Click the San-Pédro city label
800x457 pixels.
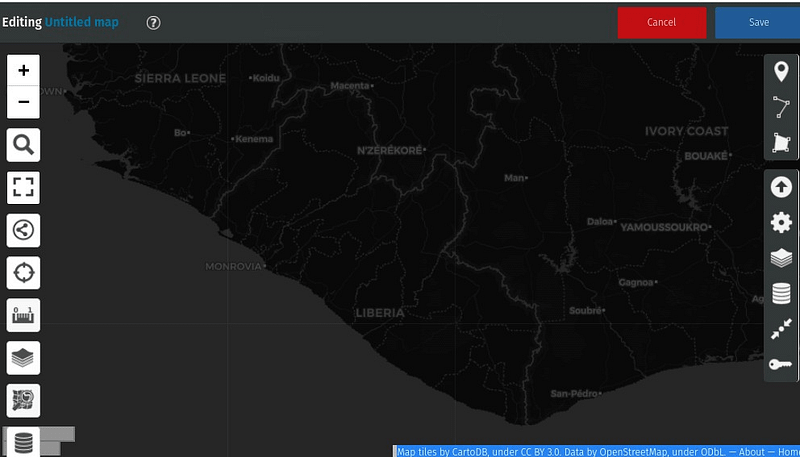click(574, 394)
